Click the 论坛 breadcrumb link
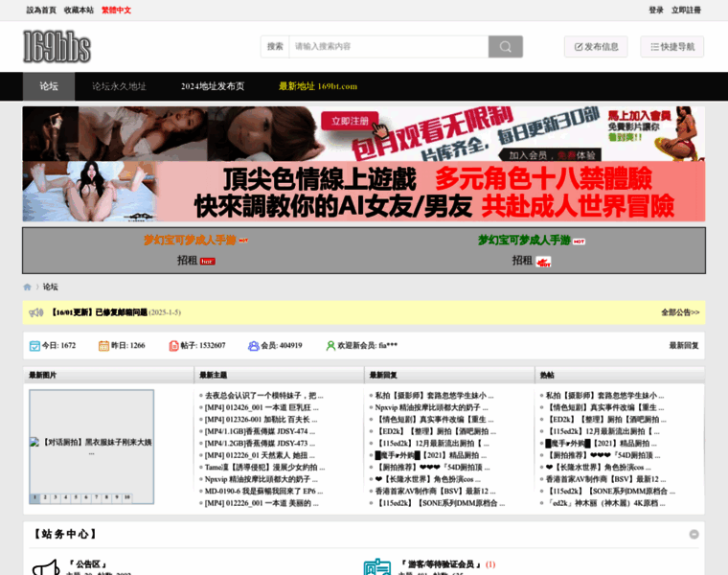The height and width of the screenshot is (575, 728). click(50, 287)
